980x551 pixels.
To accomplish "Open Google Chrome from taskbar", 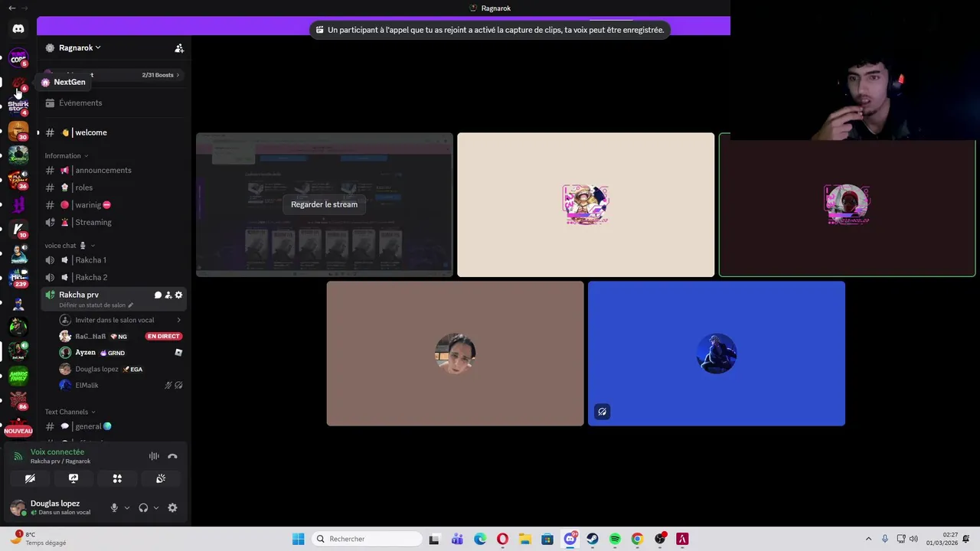I will (x=637, y=539).
